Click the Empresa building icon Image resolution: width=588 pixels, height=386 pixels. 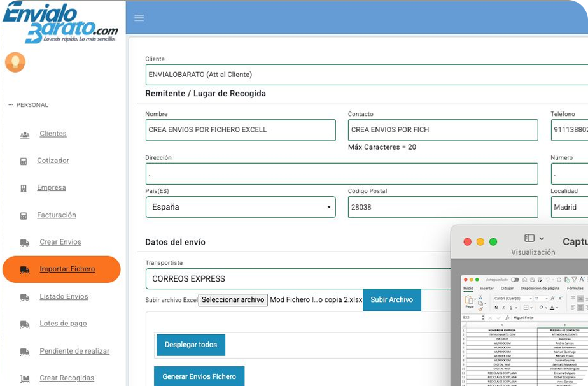point(24,189)
